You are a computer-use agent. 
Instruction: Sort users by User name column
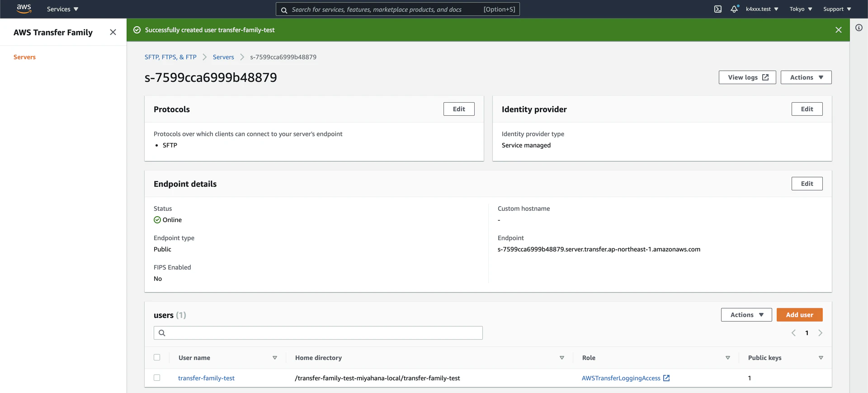tap(275, 358)
